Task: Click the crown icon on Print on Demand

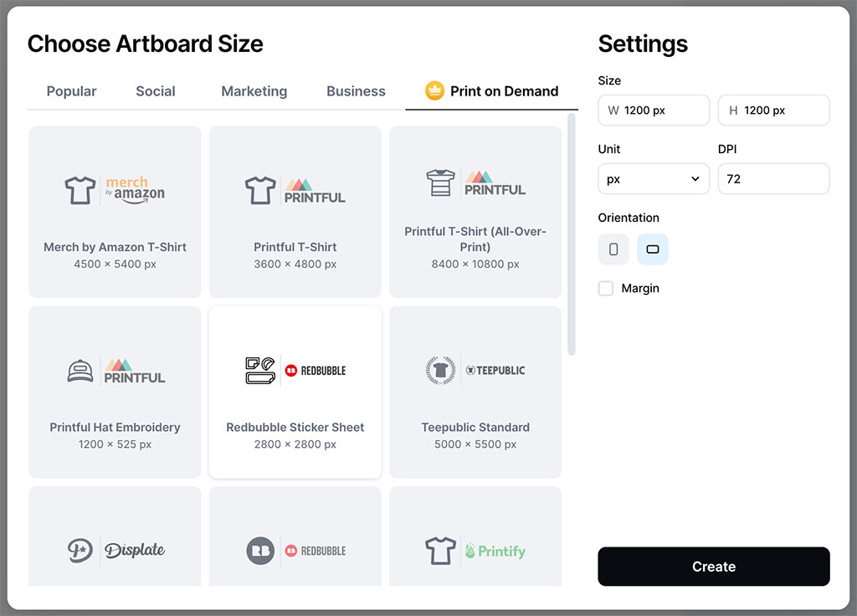Action: click(434, 90)
